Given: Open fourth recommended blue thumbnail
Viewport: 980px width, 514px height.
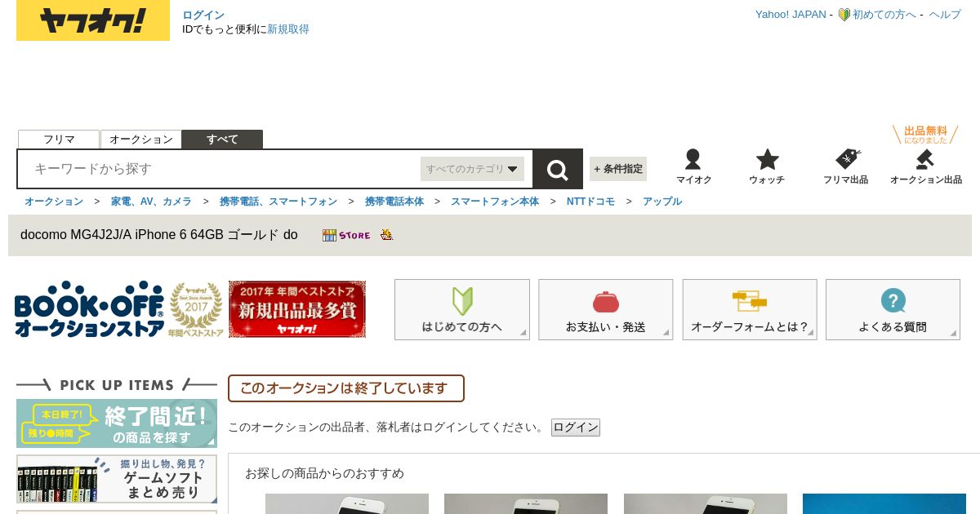Looking at the screenshot, I should 884,503.
